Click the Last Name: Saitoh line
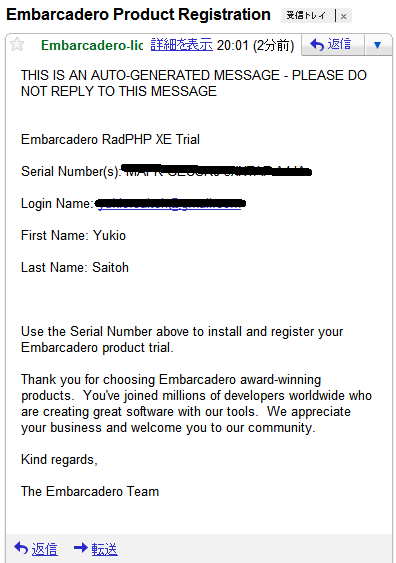The image size is (396, 563). click(x=75, y=267)
